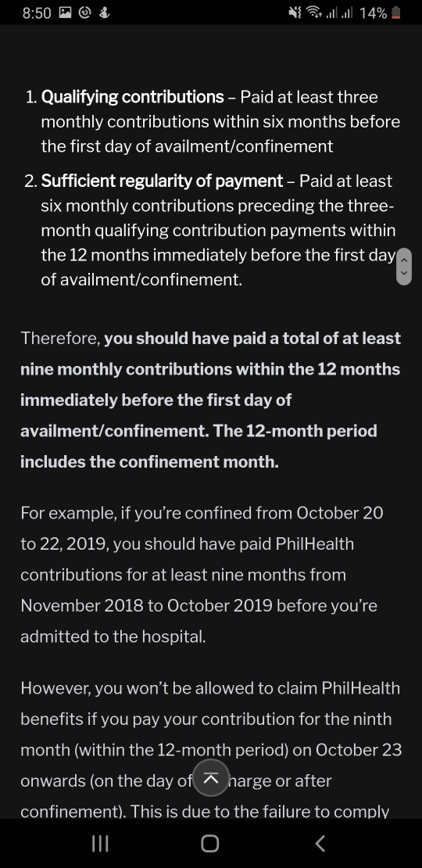Image resolution: width=422 pixels, height=868 pixels.
Task: Tap the battery icon in status bar
Action: (395, 13)
